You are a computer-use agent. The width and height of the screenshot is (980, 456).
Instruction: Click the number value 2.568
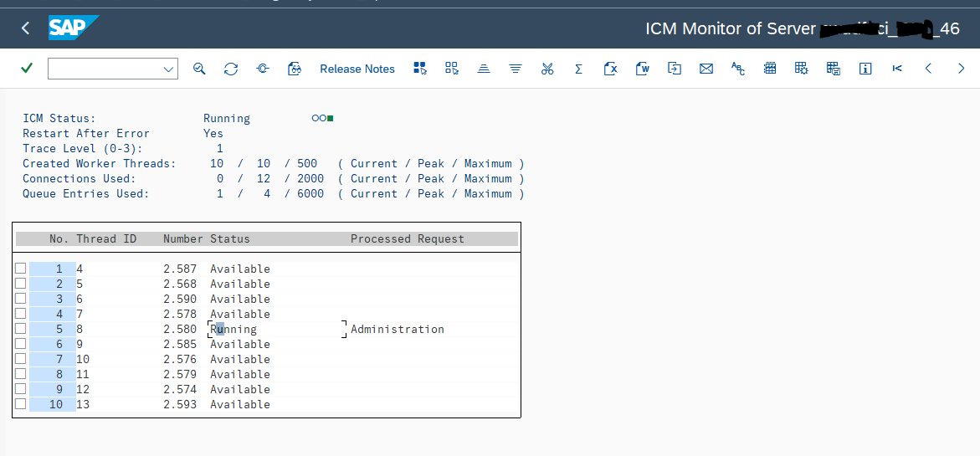[x=180, y=284]
